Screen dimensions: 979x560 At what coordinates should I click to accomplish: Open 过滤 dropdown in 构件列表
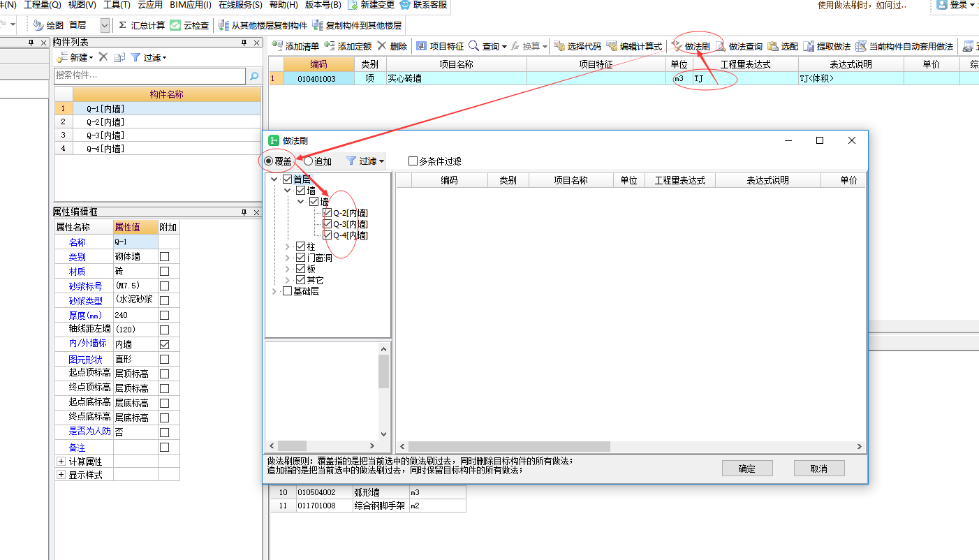(x=149, y=57)
